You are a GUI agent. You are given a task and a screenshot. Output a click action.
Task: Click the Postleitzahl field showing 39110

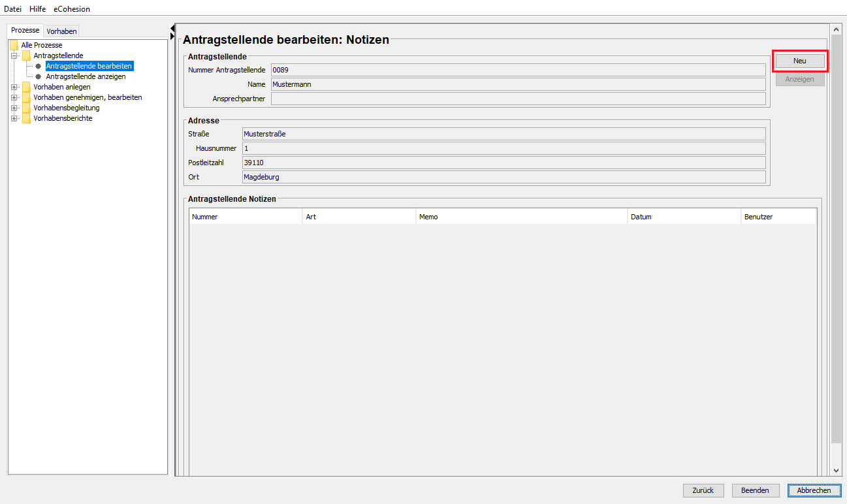pos(503,163)
